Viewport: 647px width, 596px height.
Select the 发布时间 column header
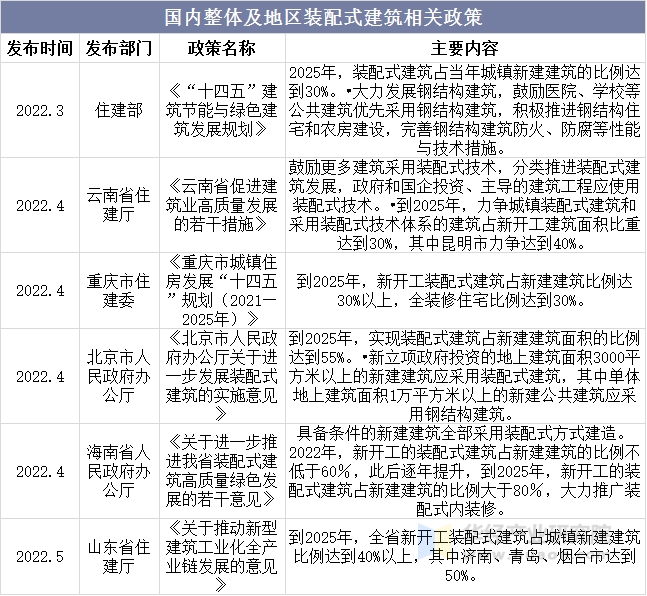pyautogui.click(x=40, y=48)
